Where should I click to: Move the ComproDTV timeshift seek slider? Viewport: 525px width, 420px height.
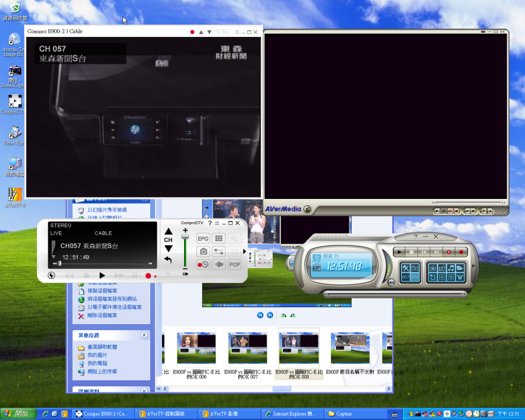[x=59, y=264]
